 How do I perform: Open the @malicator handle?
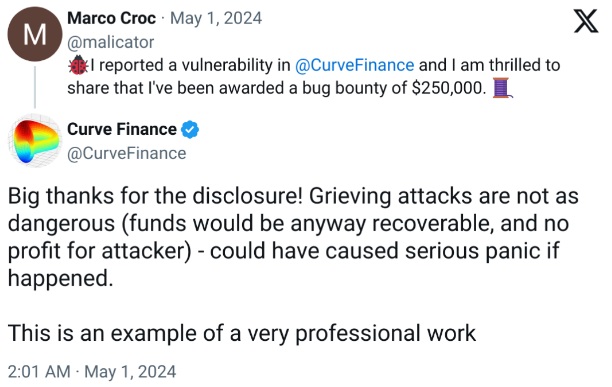110,42
